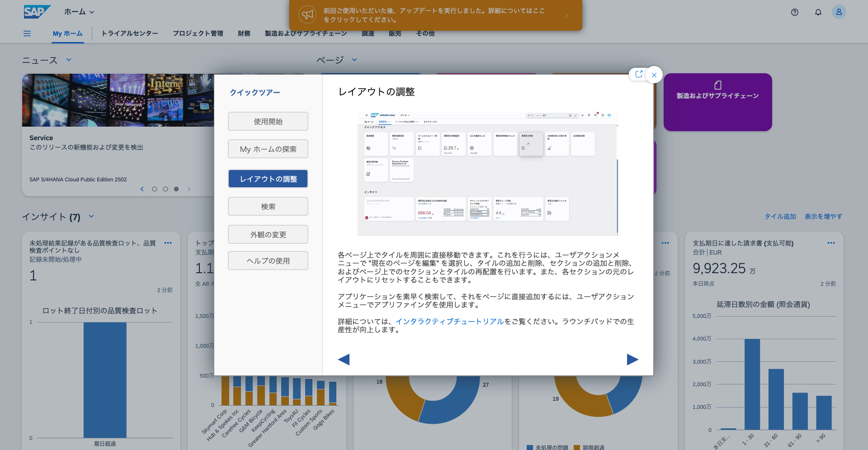Expand the インサイト section dropdown
Screen dimensions: 868x450
point(91,216)
